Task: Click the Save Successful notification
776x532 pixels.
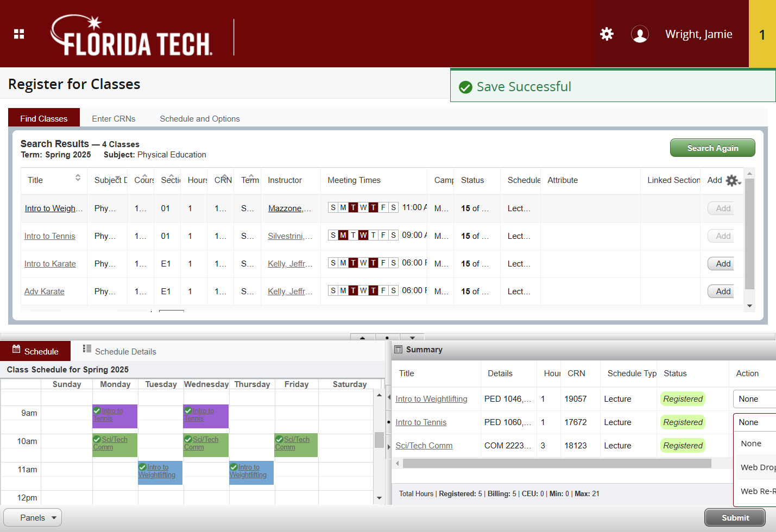Action: tap(613, 86)
